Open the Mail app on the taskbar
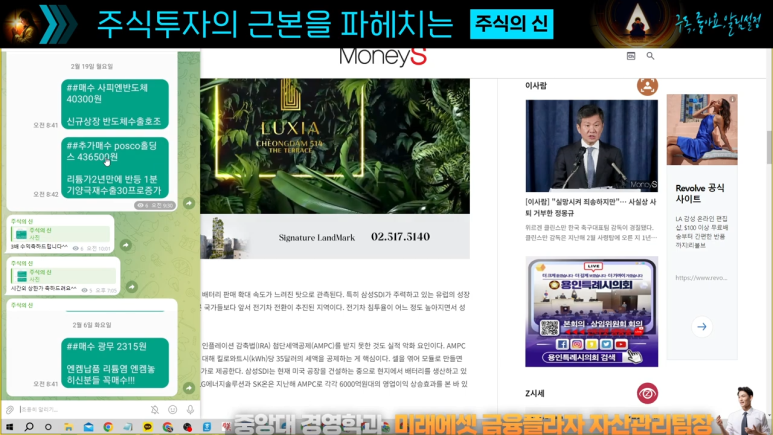Image resolution: width=773 pixels, height=435 pixels. point(88,427)
